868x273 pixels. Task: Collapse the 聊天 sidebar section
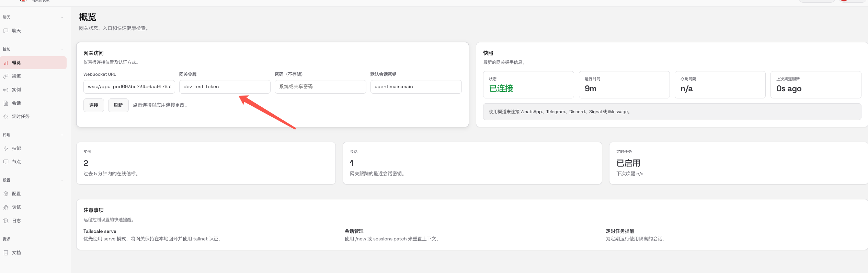click(62, 17)
